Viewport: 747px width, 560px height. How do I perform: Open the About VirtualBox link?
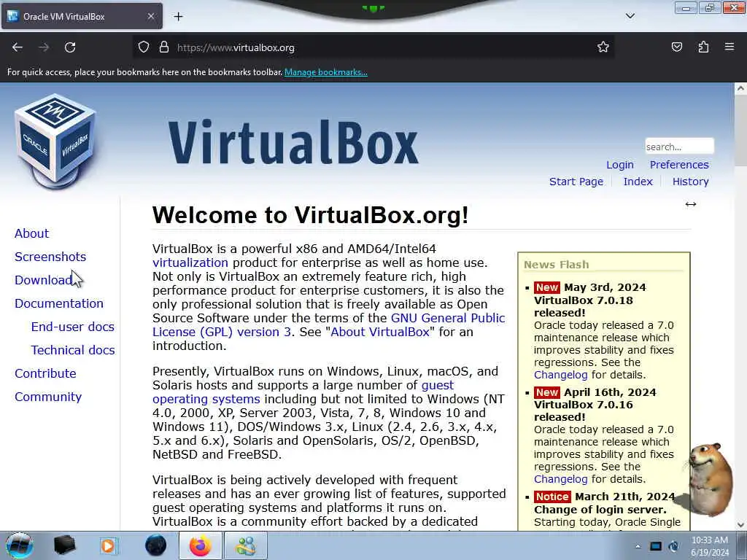[x=380, y=332]
